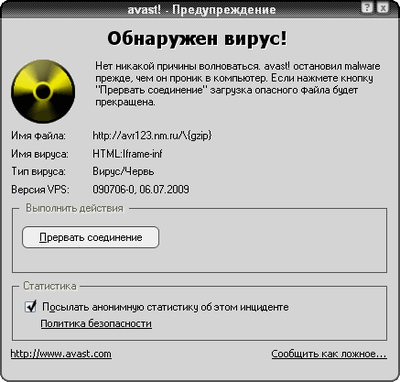Click the yellow radiation virus warning icon
400x382 pixels.
tap(43, 91)
